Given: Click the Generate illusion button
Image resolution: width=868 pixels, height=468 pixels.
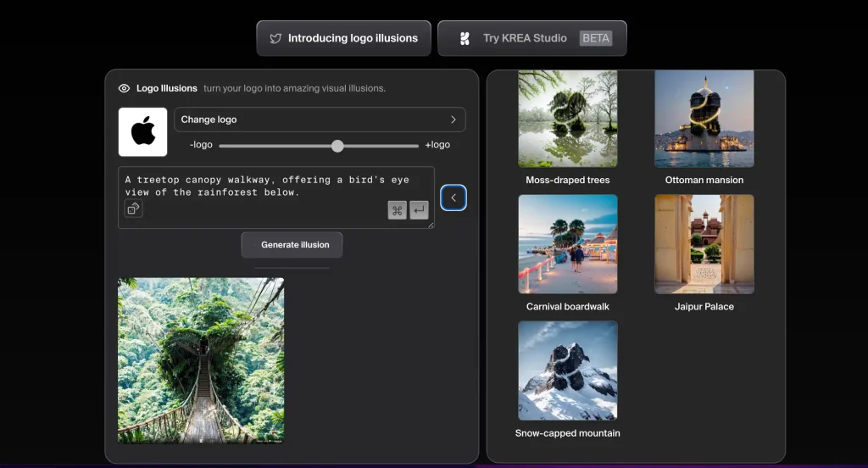Looking at the screenshot, I should coord(292,245).
